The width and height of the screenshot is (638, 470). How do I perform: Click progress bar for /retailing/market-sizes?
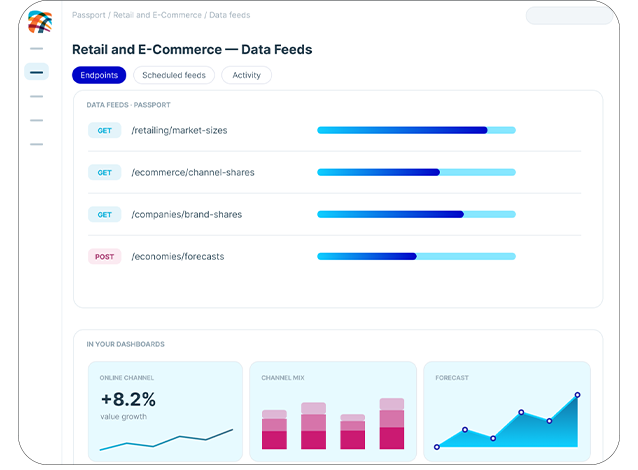[x=416, y=130]
